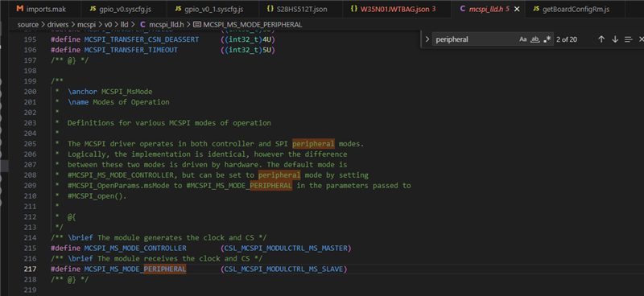The image size is (644, 296).
Task: Click MCSPI_MS_MODE_PERIPHERAL breadcrumb symbol
Action: point(247,25)
